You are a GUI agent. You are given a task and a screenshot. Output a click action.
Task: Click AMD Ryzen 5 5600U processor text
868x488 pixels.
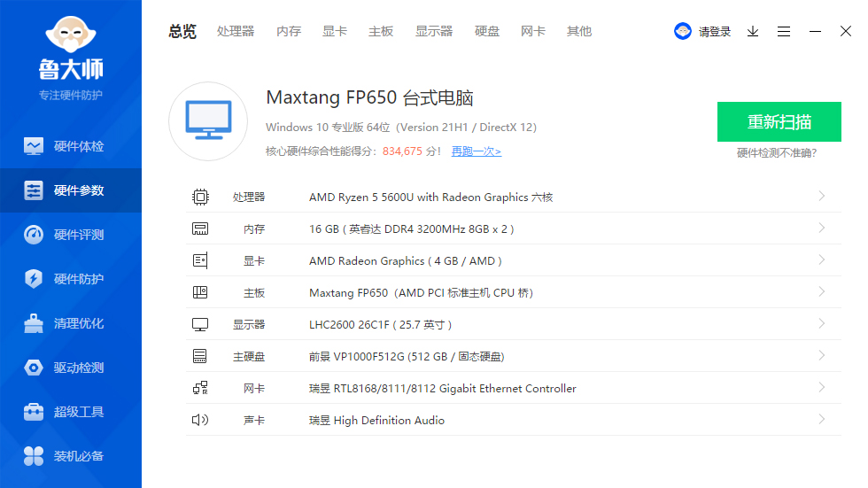(x=430, y=197)
